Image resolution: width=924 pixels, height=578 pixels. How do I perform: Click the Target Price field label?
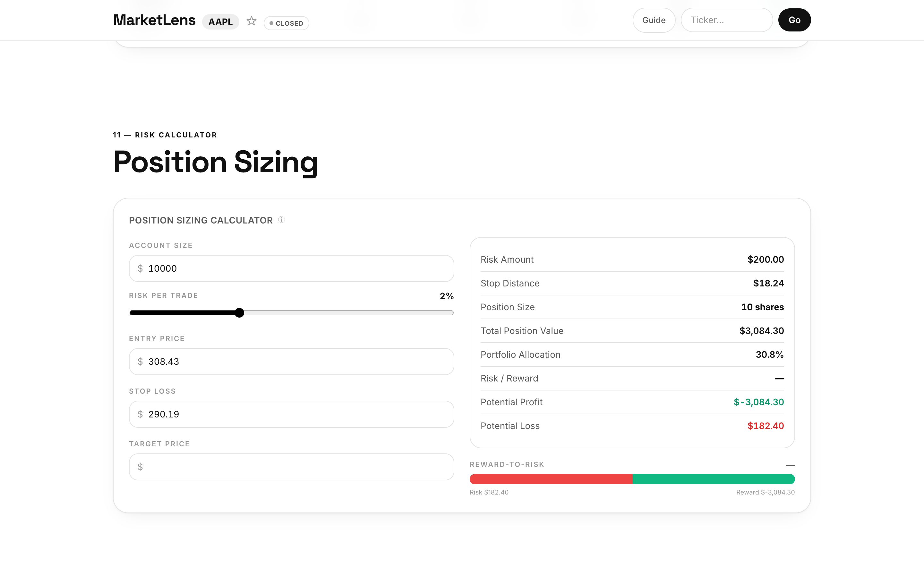tap(159, 444)
